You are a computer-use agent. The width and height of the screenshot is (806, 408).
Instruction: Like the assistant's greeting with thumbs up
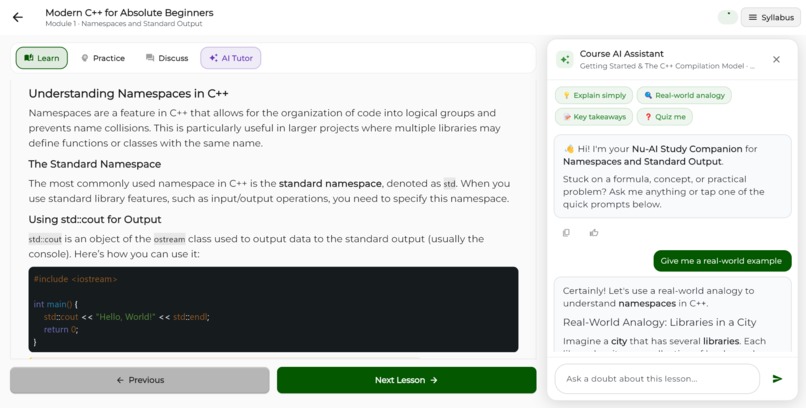pyautogui.click(x=594, y=233)
